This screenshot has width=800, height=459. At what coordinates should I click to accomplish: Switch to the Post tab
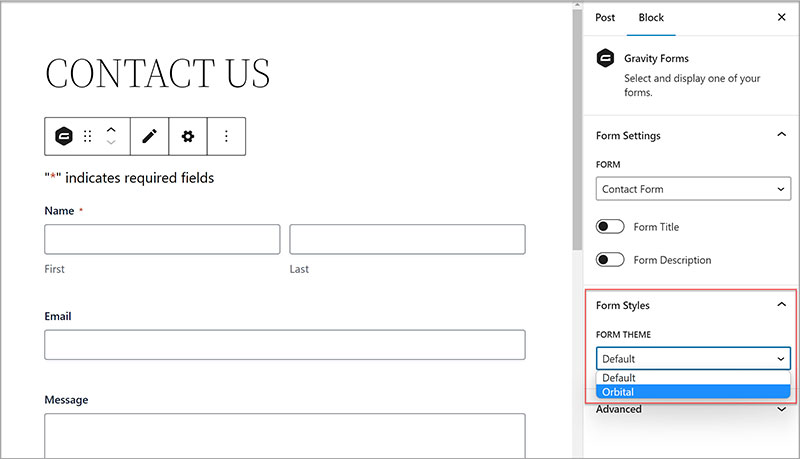tap(605, 18)
